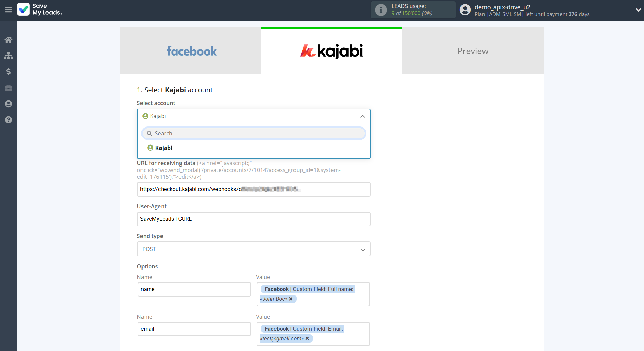Open the Preview tab
This screenshot has width=644, height=351.
tap(472, 51)
